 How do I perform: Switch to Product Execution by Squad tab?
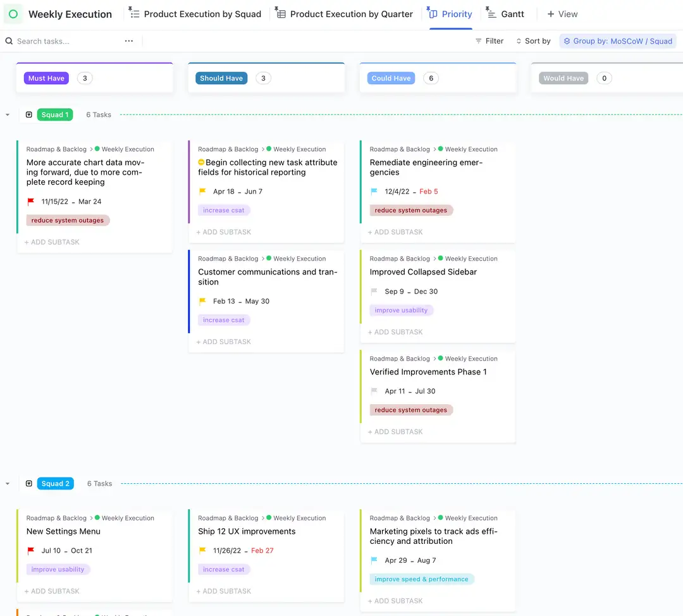tap(195, 14)
